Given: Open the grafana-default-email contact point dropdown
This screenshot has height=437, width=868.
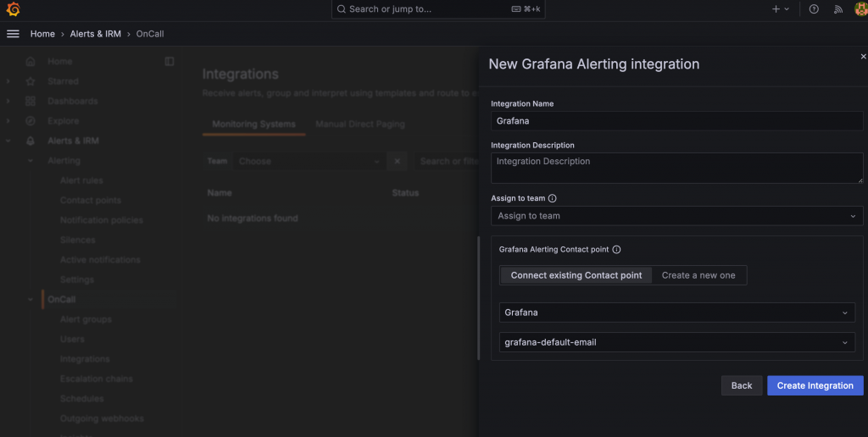Looking at the screenshot, I should pyautogui.click(x=676, y=342).
